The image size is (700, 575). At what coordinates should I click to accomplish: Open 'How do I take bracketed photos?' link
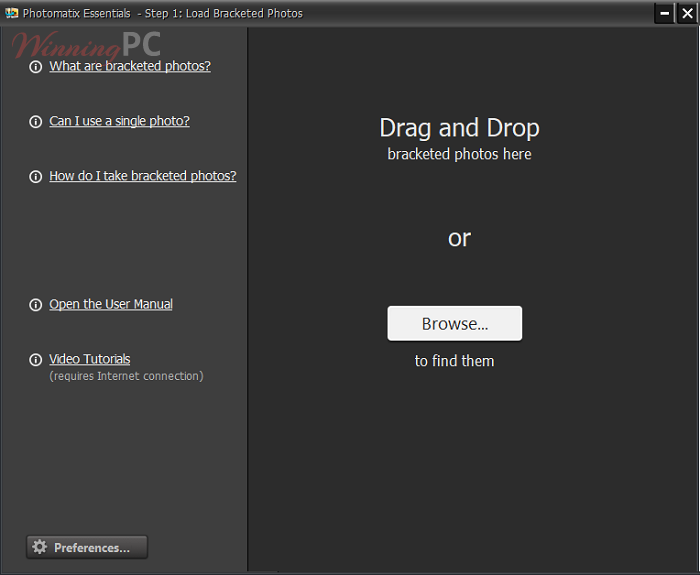[142, 176]
